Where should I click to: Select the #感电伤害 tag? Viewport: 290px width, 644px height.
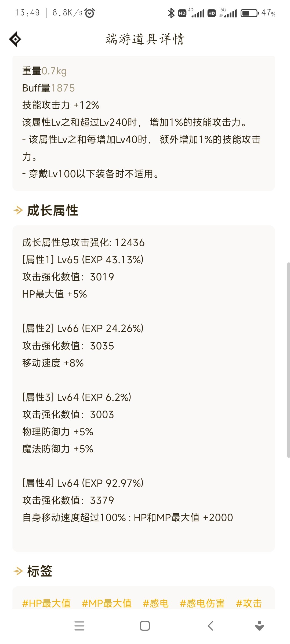tap(202, 603)
